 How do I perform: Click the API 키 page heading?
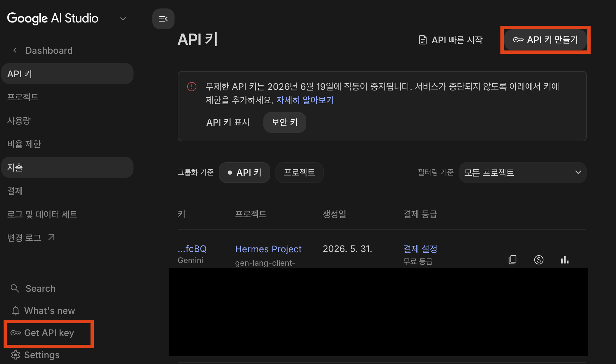[197, 39]
